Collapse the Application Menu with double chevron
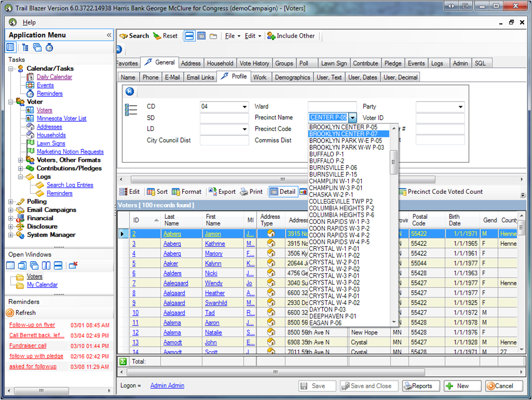 point(109,35)
